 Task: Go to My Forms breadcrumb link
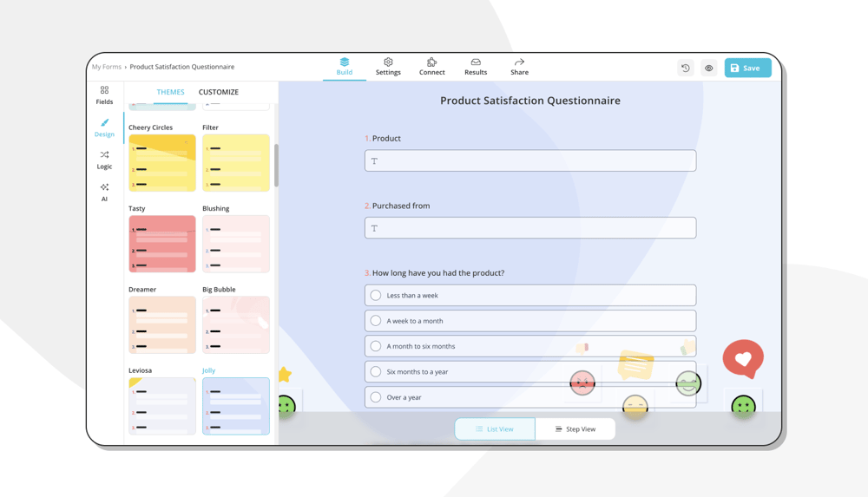[x=107, y=67]
